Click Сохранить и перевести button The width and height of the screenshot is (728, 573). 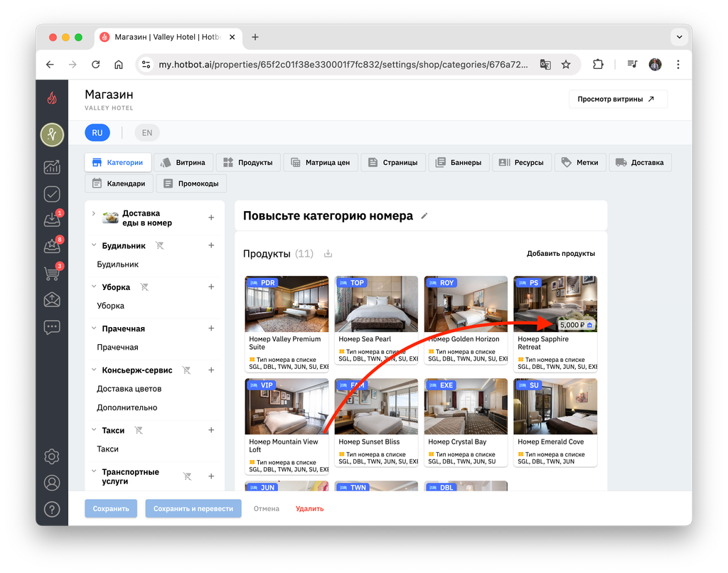pyautogui.click(x=193, y=508)
